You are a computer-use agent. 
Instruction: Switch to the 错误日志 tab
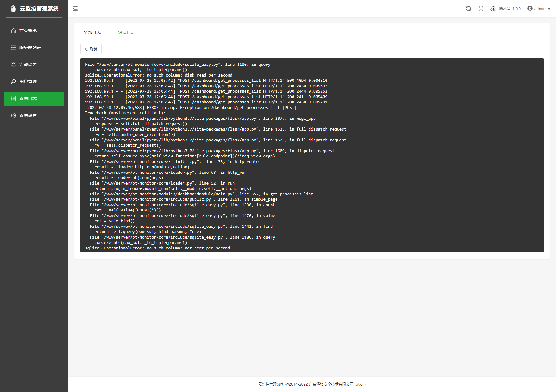127,32
